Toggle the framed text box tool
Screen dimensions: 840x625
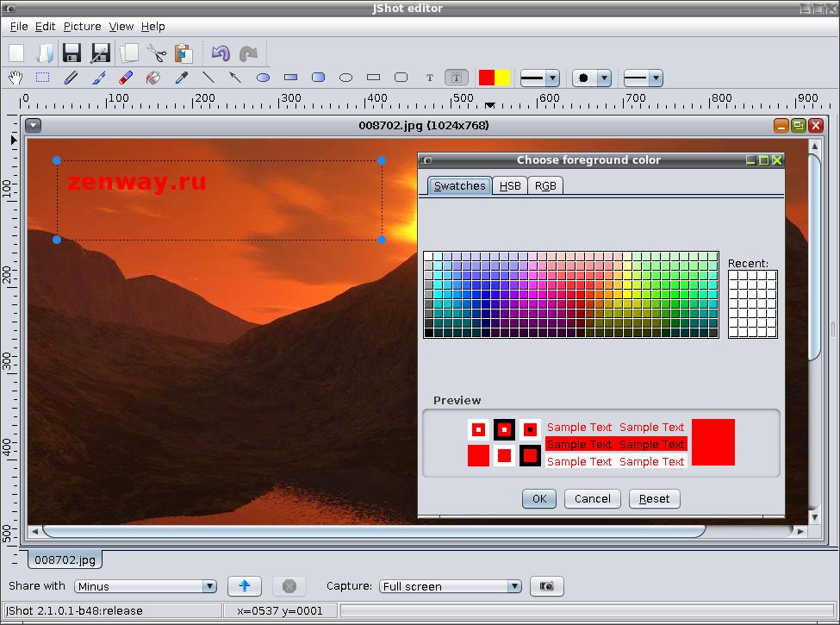[x=457, y=78]
